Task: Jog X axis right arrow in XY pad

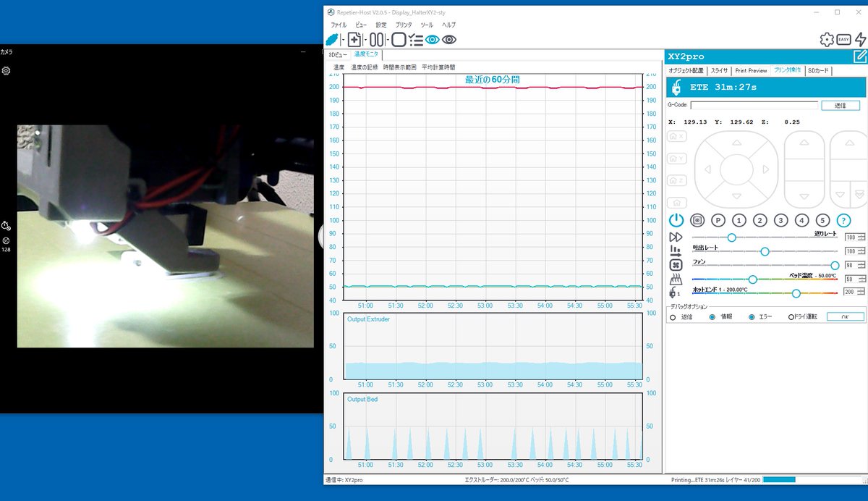Action: [x=765, y=169]
